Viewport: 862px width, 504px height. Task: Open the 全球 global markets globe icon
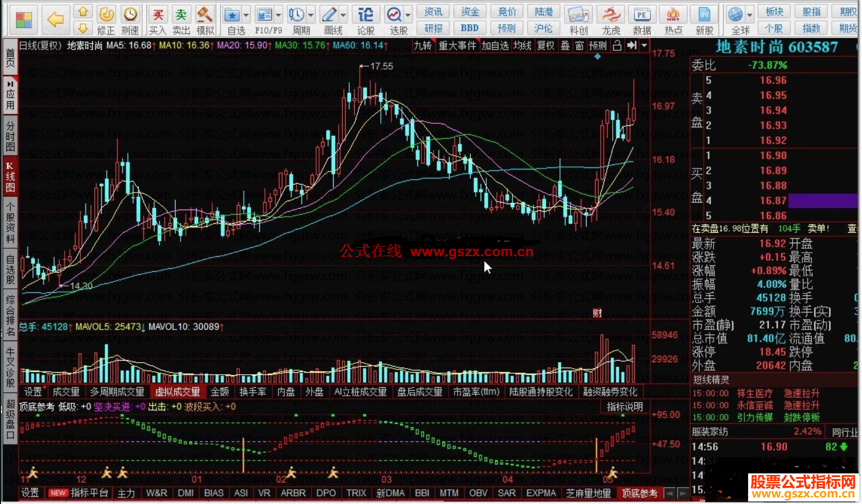[x=736, y=20]
